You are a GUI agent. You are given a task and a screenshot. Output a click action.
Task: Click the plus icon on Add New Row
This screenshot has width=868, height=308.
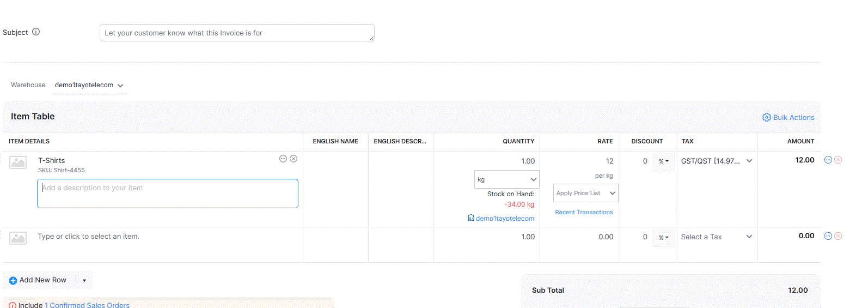[x=13, y=280]
